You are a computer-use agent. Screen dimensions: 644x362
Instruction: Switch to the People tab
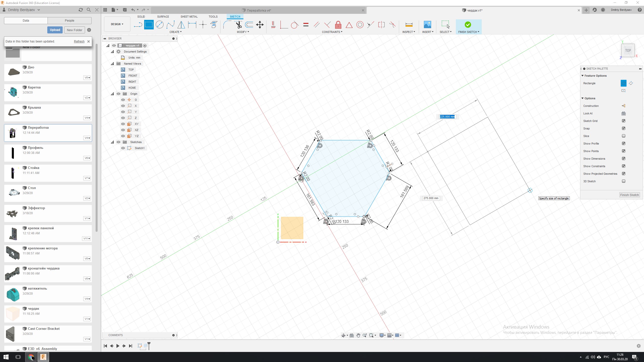pos(69,21)
